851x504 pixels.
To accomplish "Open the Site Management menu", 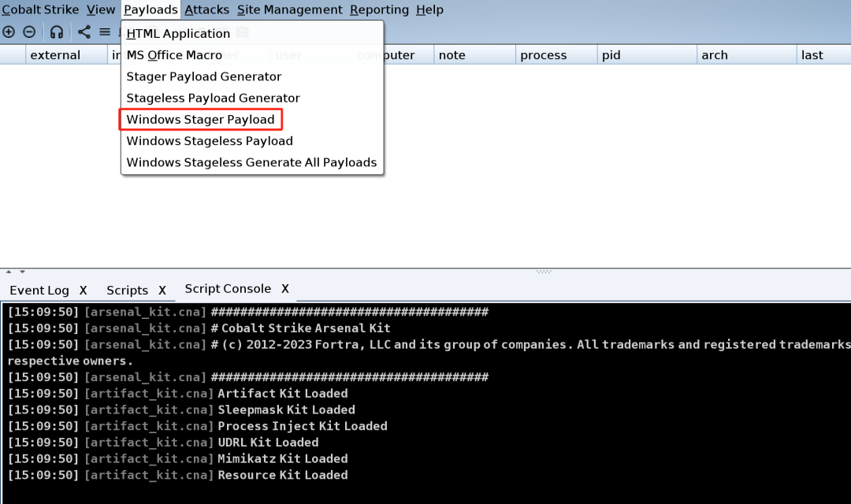I will click(290, 9).
